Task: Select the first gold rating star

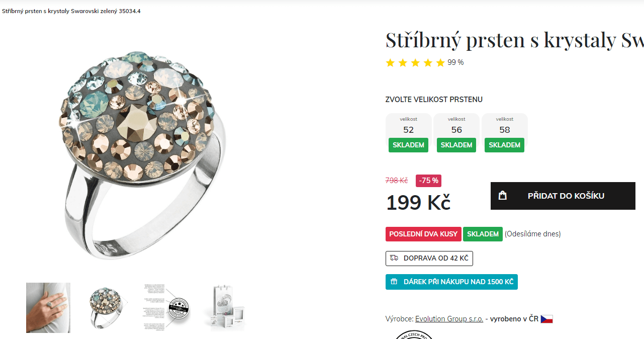Action: [x=390, y=62]
